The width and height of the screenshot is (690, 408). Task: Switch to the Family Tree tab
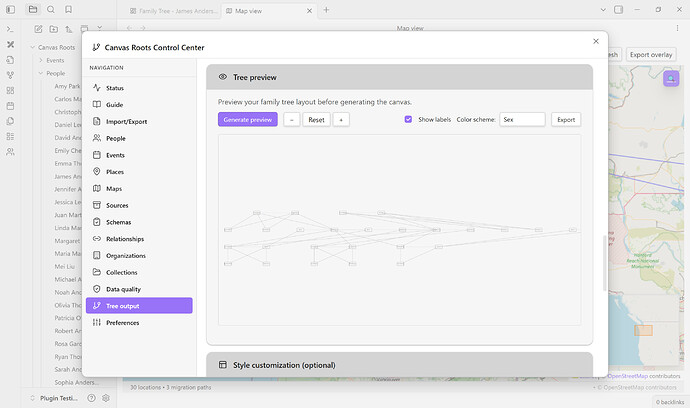tap(175, 10)
